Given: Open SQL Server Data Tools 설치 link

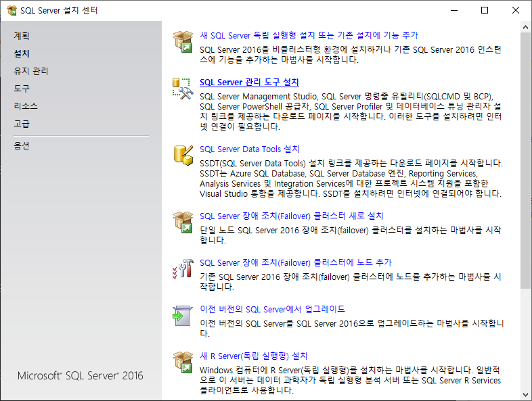Looking at the screenshot, I should tap(249, 149).
